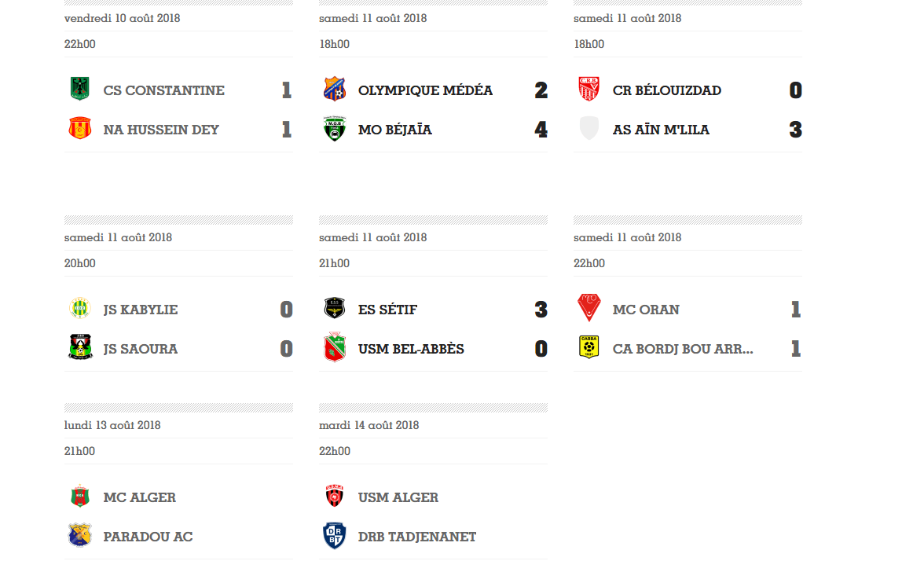Click the AS Aïn M'lila placeholder crest

588,129
